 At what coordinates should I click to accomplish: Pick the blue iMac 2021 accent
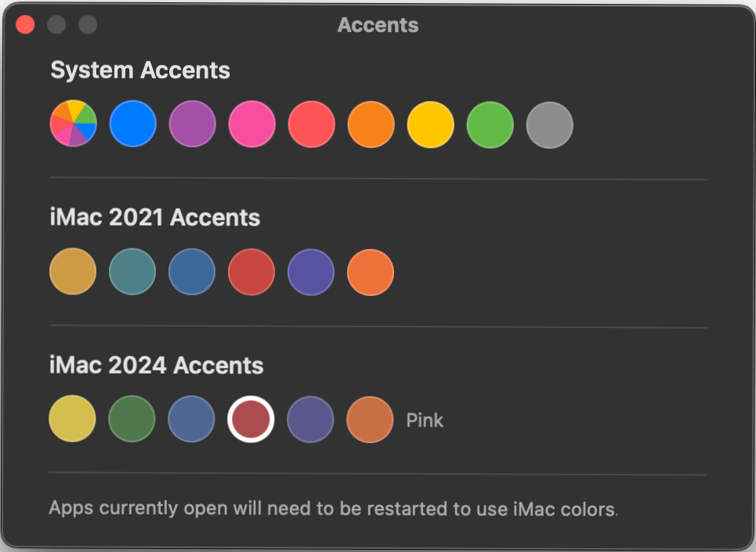click(x=192, y=272)
